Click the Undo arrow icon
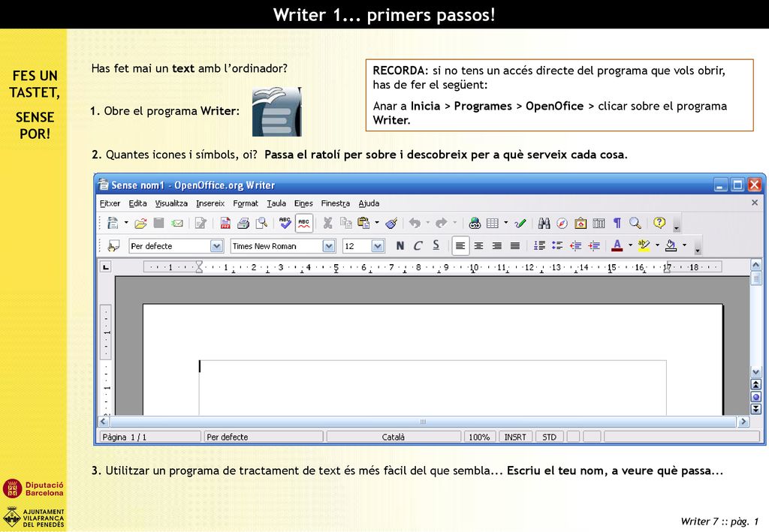The image size is (769, 532). pos(415,224)
